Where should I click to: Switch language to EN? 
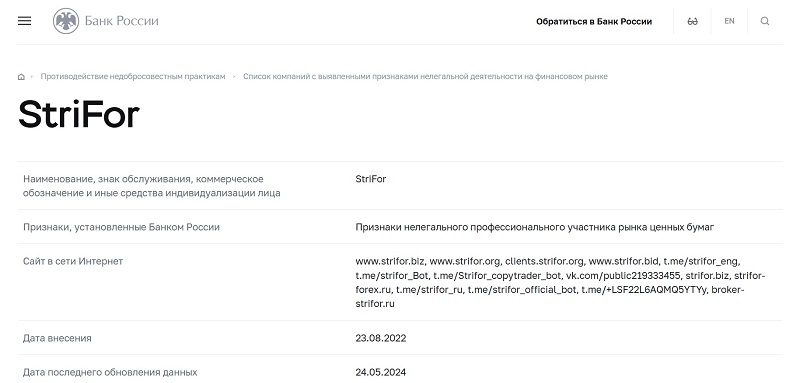tap(729, 21)
